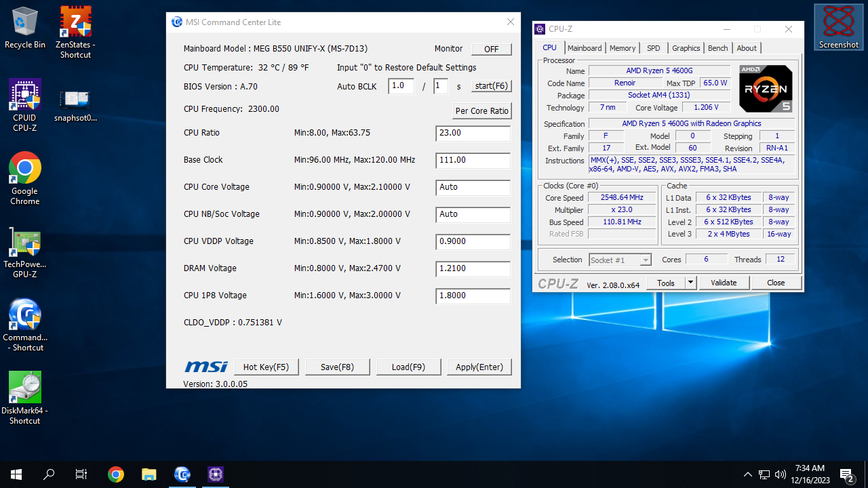
Task: Open network status tray icon
Action: coord(764,474)
